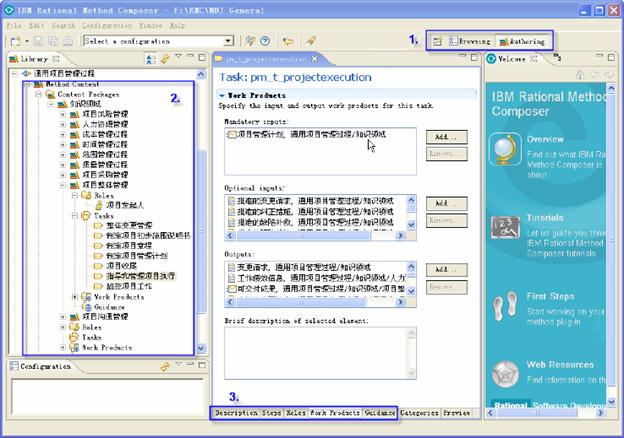Image resolution: width=624 pixels, height=438 pixels.
Task: Collapse the Content Packages tree node
Action: click(x=39, y=94)
